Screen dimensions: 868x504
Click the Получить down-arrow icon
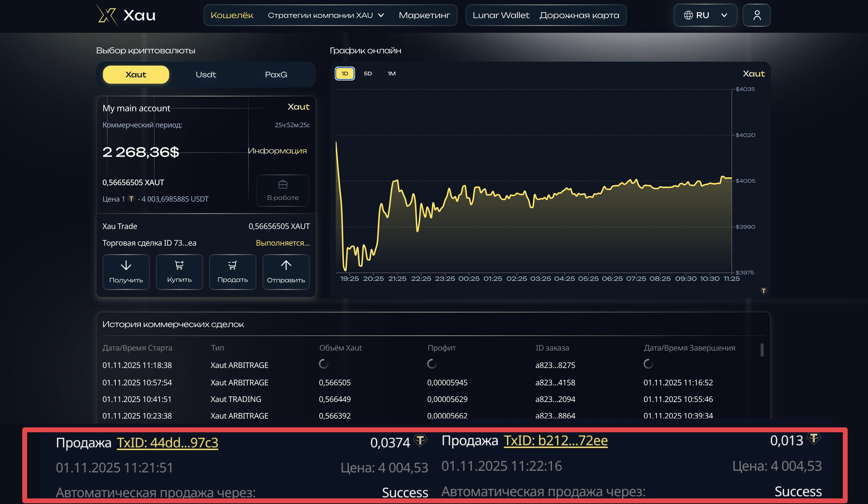pos(126,265)
